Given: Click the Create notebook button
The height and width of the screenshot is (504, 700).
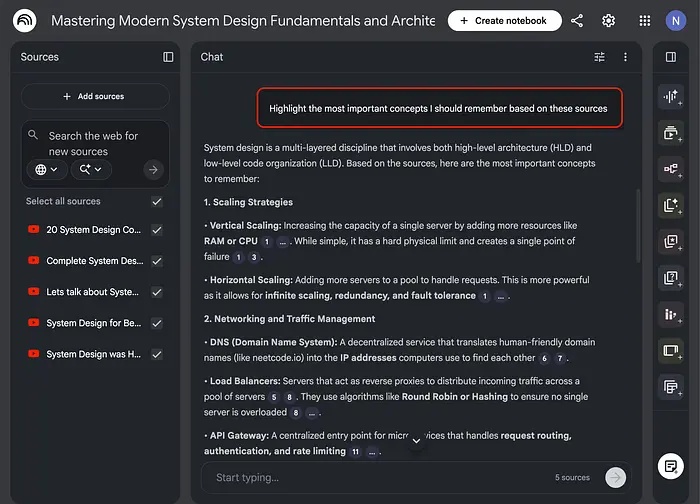Looking at the screenshot, I should [504, 21].
